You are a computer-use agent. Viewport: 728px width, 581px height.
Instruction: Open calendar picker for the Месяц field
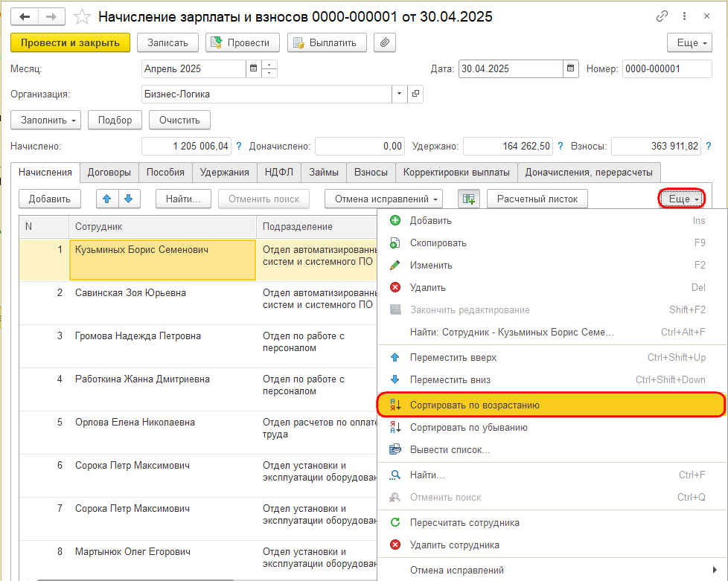[254, 68]
